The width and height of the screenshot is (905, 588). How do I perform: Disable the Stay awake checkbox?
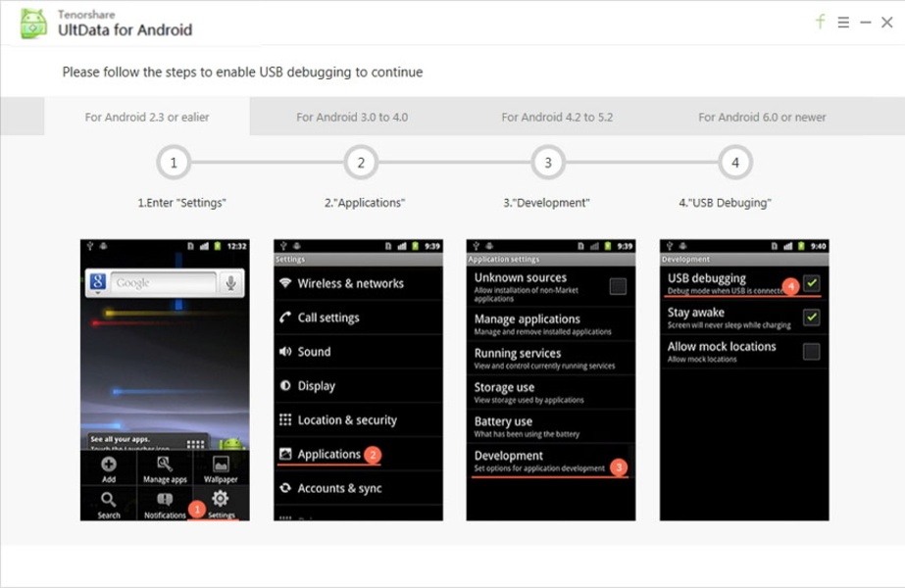(812, 317)
